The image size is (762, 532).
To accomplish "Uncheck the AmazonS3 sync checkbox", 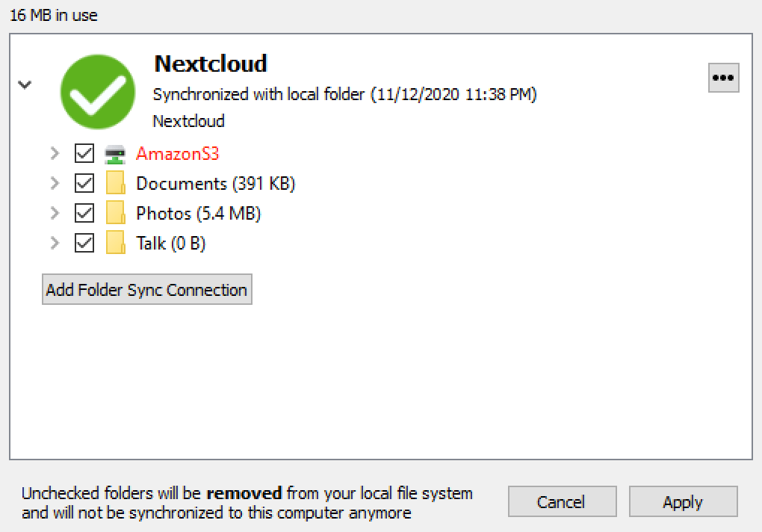I will pyautogui.click(x=84, y=153).
